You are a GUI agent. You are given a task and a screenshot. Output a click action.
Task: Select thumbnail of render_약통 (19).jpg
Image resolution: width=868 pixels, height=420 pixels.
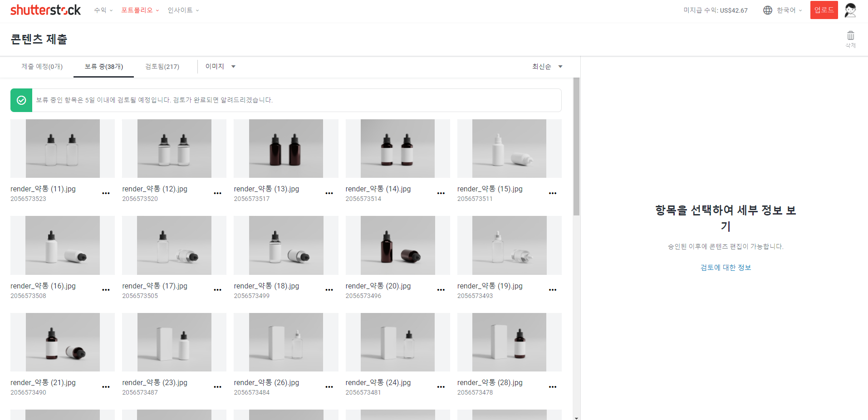click(x=509, y=245)
